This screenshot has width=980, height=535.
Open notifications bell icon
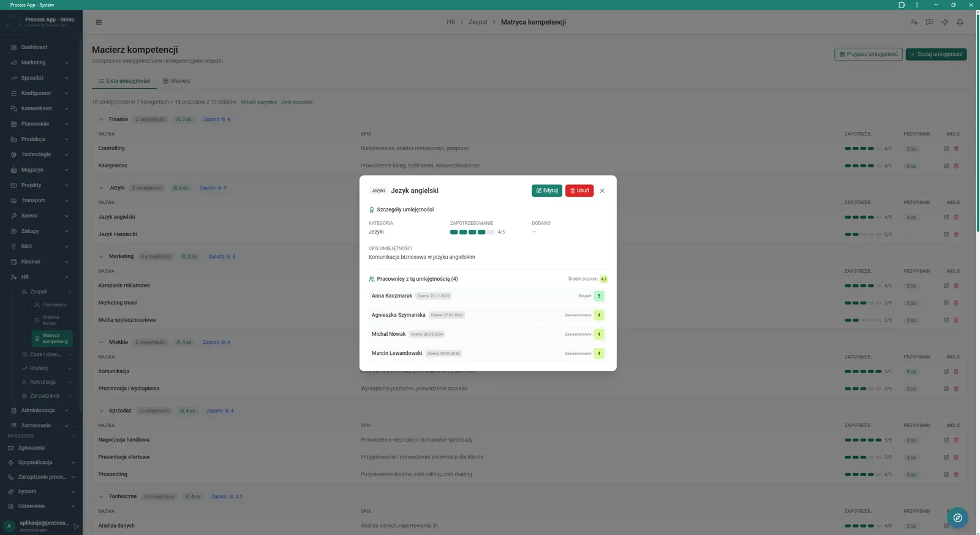pos(960,22)
